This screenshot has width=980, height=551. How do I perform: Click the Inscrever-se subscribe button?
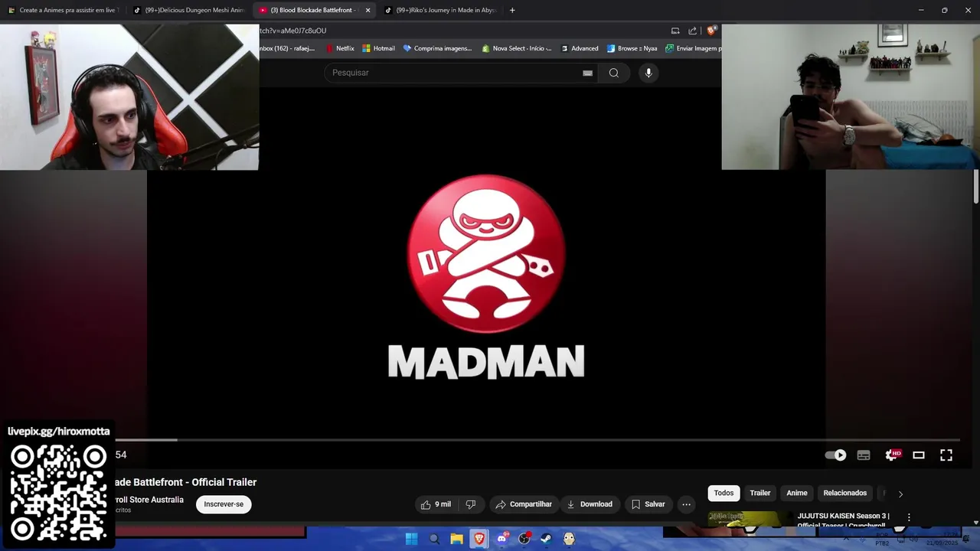(x=224, y=504)
